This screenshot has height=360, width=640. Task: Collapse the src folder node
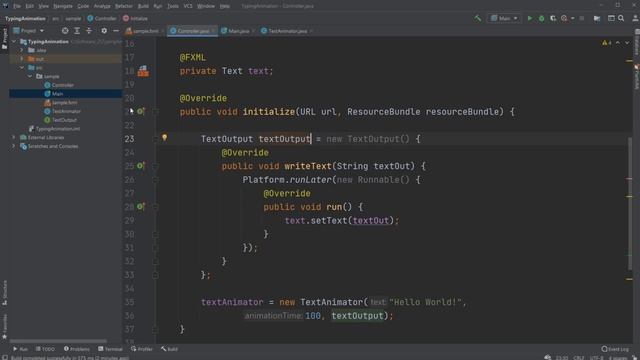click(22, 68)
